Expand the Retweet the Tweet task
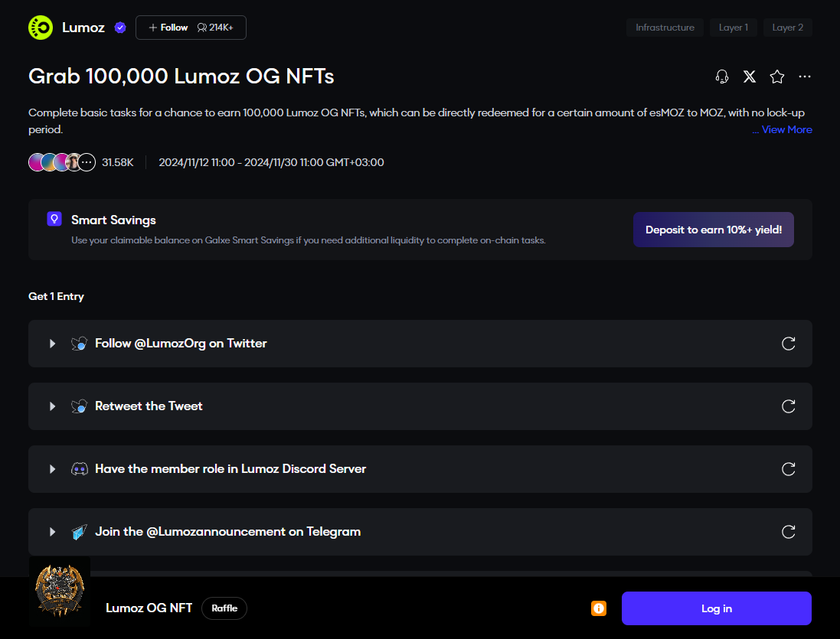This screenshot has width=840, height=639. (53, 406)
